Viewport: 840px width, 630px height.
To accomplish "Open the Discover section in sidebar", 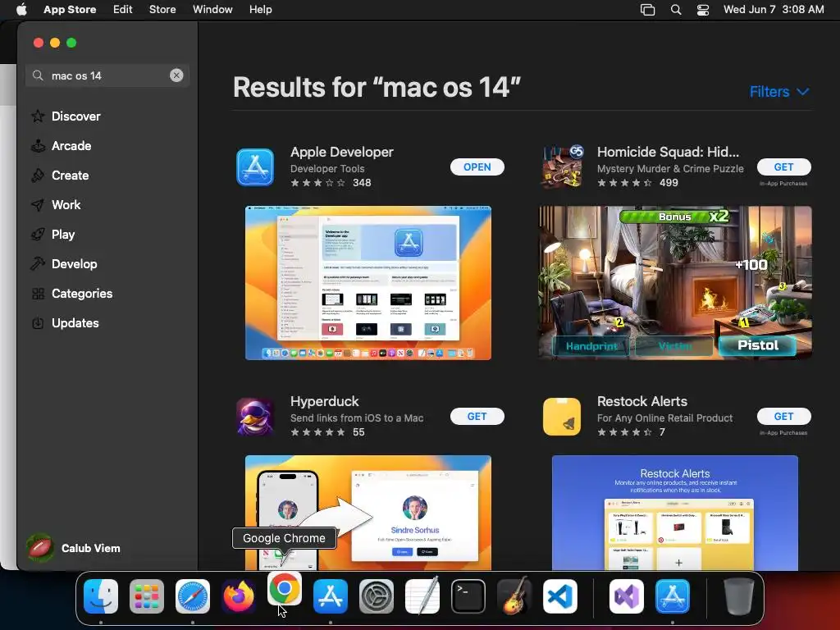I will (75, 116).
